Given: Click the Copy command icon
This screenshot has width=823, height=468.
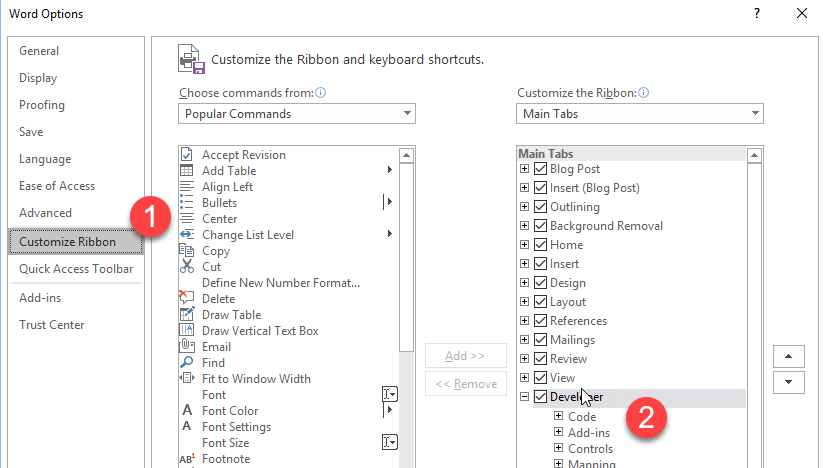Looking at the screenshot, I should 186,250.
